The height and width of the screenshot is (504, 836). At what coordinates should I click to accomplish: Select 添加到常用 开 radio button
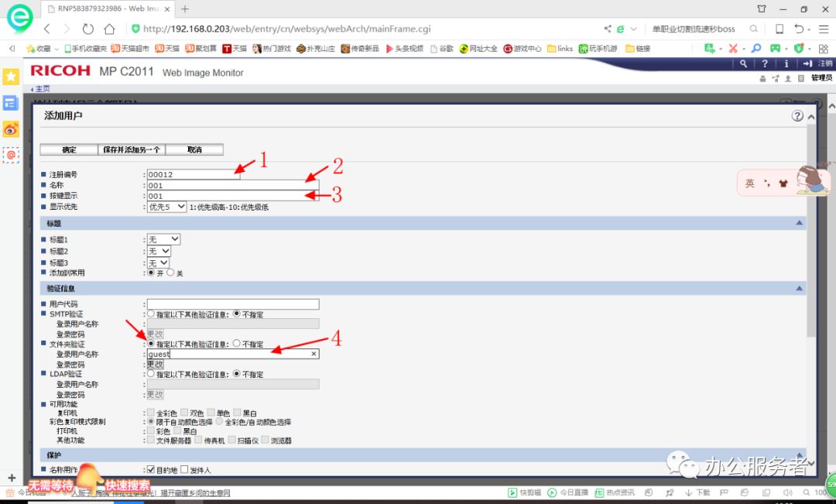[x=151, y=273]
